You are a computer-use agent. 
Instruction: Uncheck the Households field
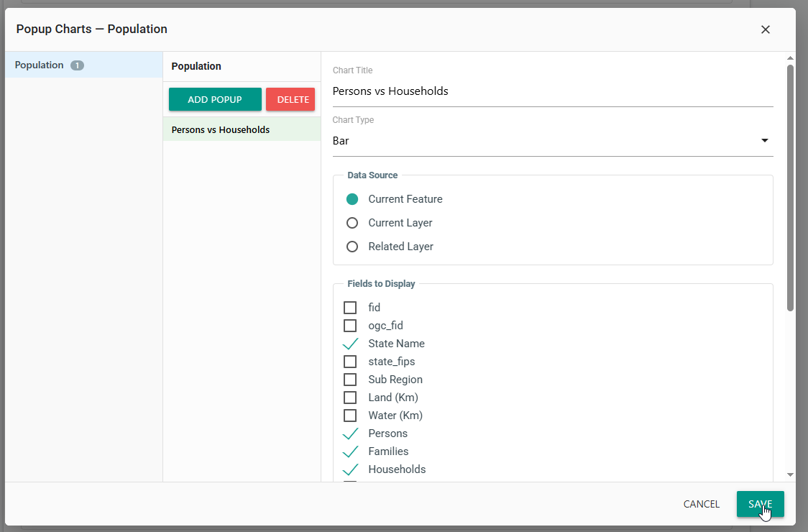(x=350, y=469)
